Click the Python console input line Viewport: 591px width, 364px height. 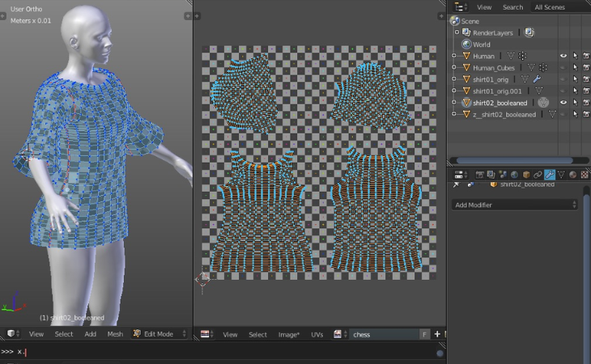pos(223,352)
